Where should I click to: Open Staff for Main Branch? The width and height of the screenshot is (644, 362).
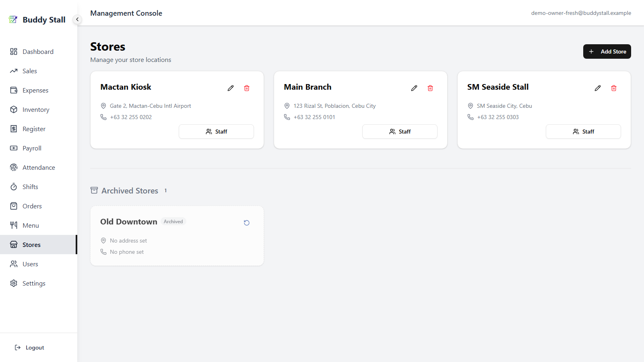point(400,132)
